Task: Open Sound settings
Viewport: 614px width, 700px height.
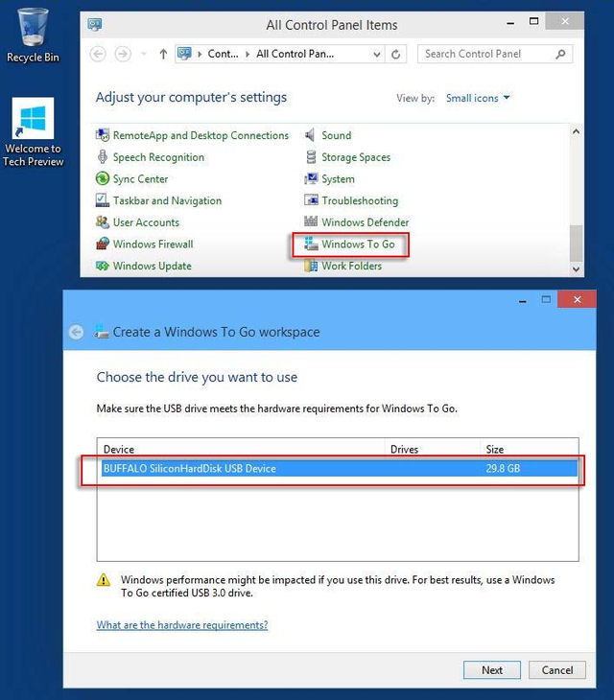Action: tap(337, 135)
